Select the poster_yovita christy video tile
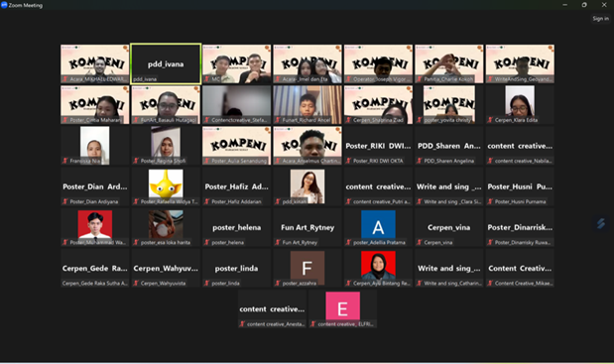Viewport: 614px width, 364px height. click(x=449, y=105)
